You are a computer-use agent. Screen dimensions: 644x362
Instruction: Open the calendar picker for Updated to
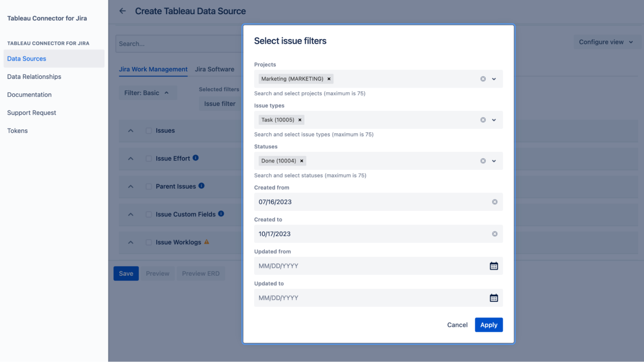[x=494, y=298]
